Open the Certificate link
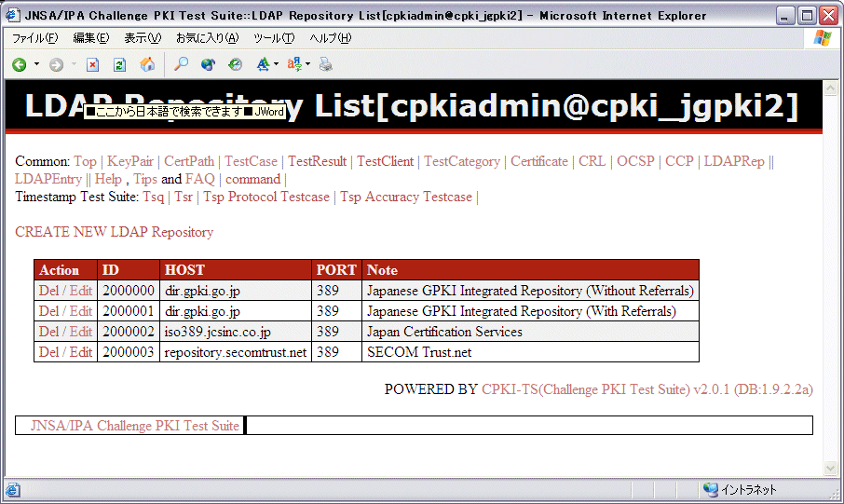The height and width of the screenshot is (504, 844). [x=539, y=161]
